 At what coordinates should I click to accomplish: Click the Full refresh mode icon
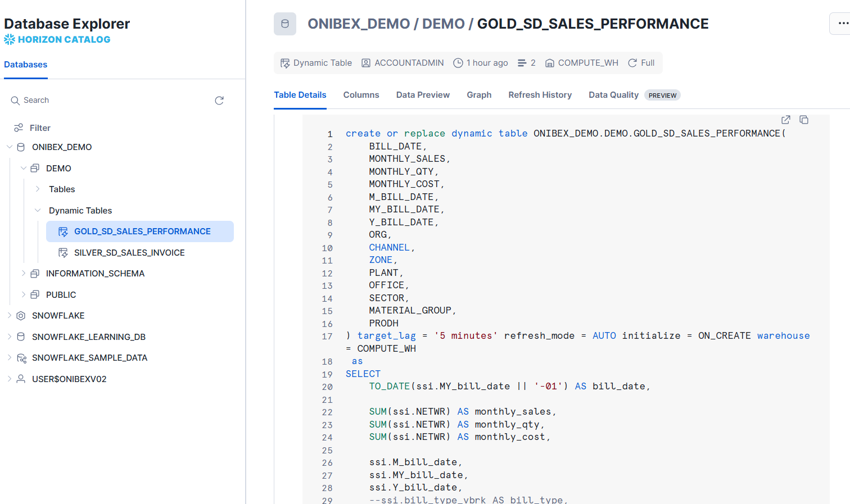tap(632, 63)
